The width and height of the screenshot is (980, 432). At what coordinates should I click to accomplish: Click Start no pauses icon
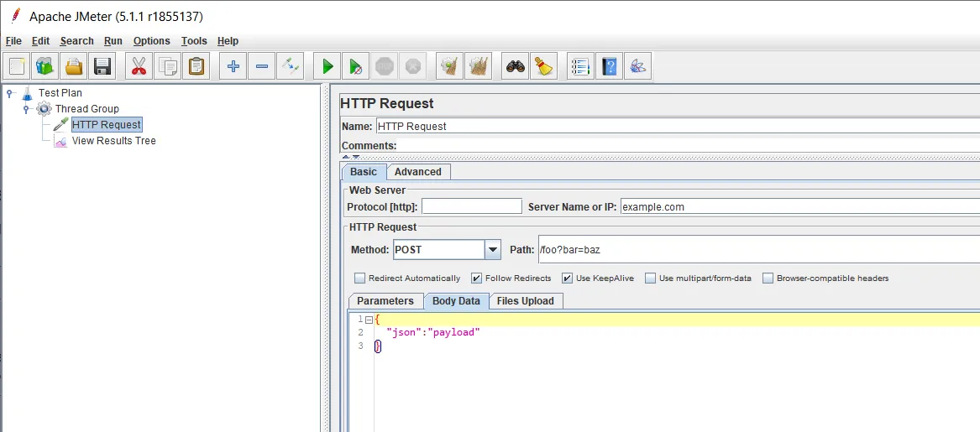[355, 65]
